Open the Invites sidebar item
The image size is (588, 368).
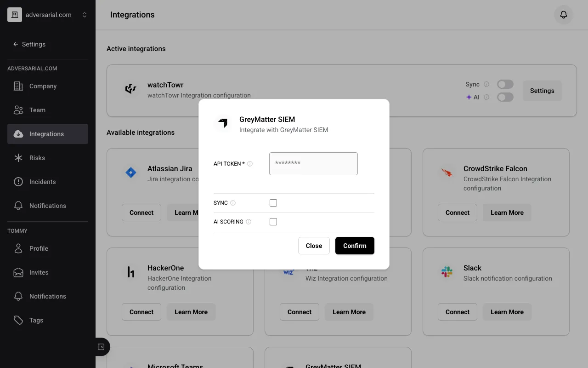click(x=48, y=272)
